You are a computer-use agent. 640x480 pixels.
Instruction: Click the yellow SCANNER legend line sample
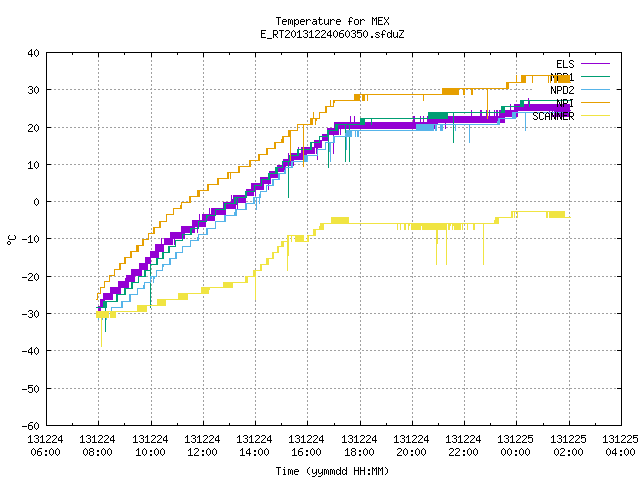[x=595, y=116]
